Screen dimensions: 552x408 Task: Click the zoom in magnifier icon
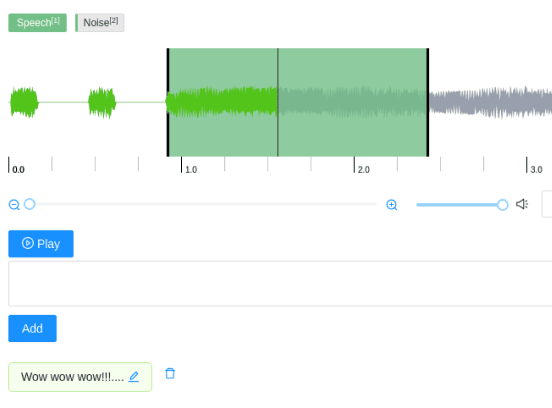pos(391,205)
